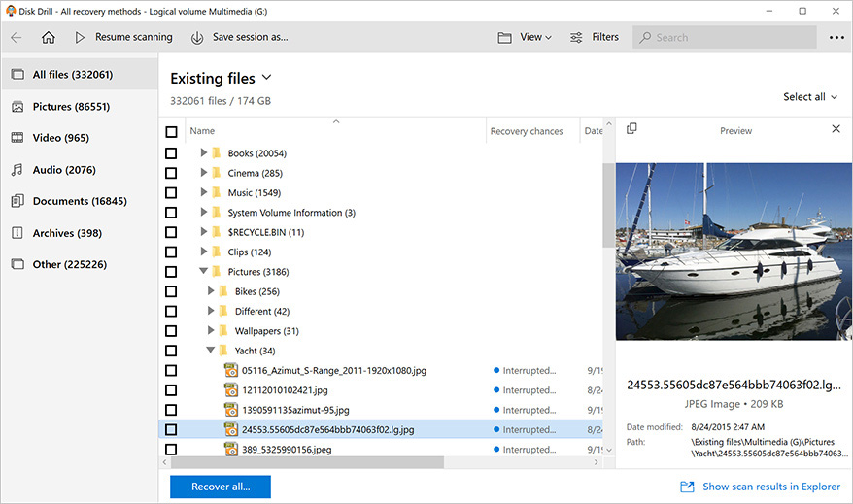Click the Save session download icon

tap(197, 38)
